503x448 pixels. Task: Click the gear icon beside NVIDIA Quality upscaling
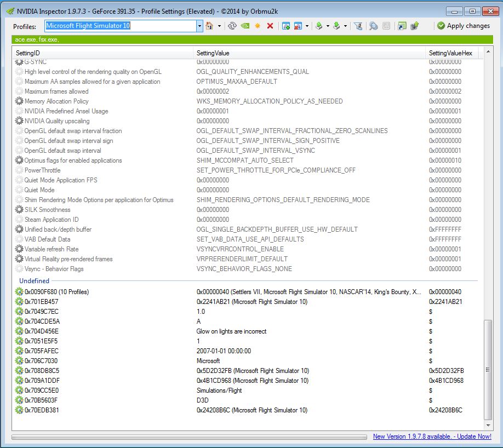pyautogui.click(x=19, y=121)
